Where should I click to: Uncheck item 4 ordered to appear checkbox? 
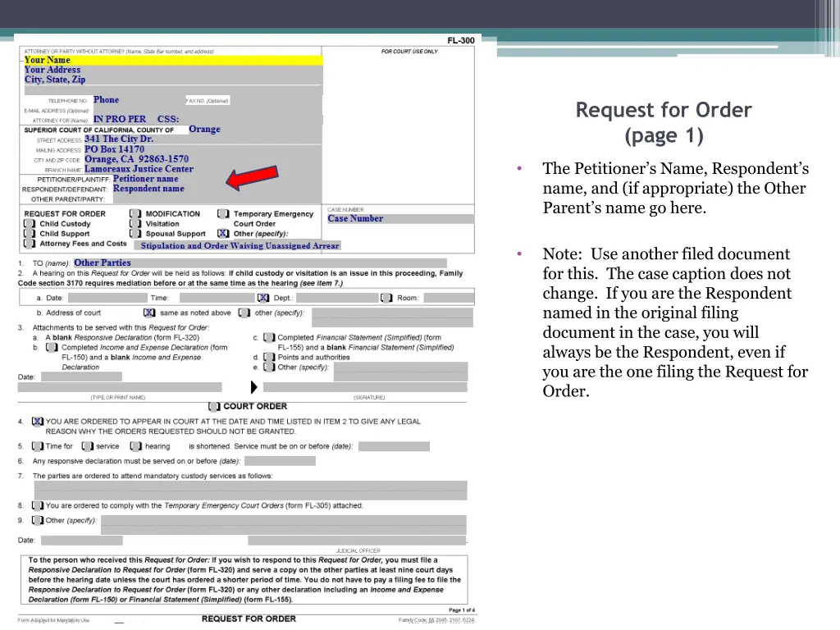pyautogui.click(x=38, y=422)
